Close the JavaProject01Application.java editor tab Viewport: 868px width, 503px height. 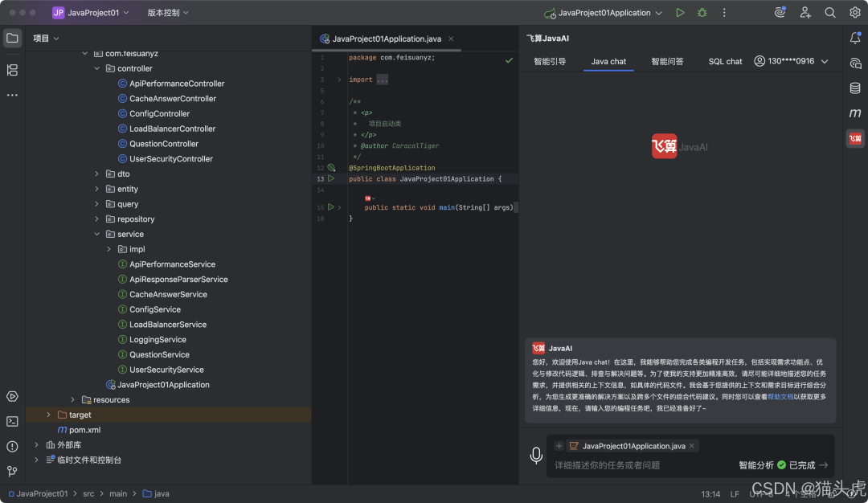(451, 39)
